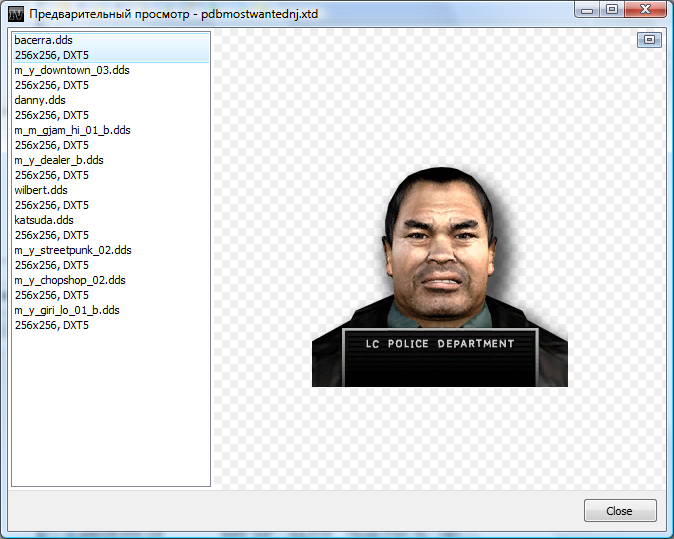This screenshot has width=674, height=539.
Task: Select m_y_dealer_b.dds texture entry
Action: point(111,168)
